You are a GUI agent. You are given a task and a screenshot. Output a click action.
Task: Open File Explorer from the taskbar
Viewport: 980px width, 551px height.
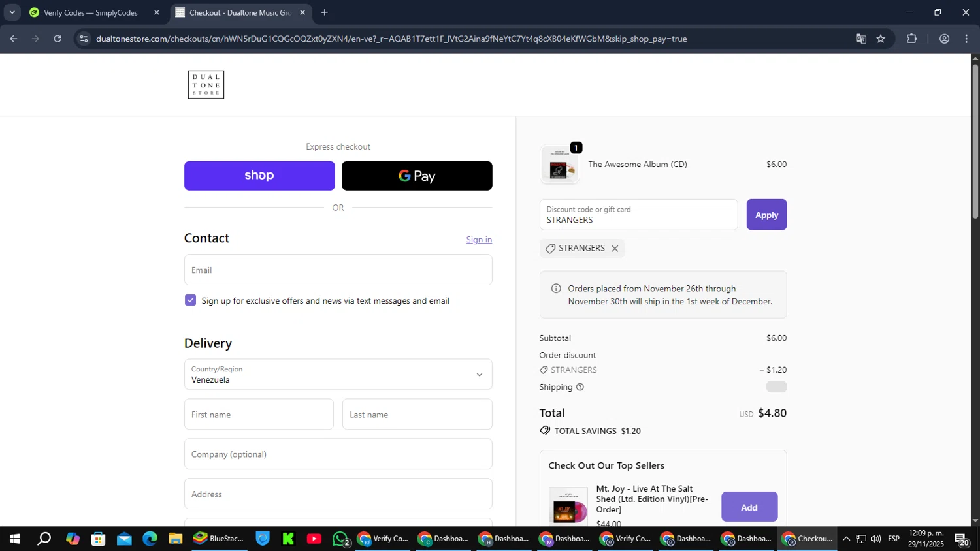(x=176, y=539)
